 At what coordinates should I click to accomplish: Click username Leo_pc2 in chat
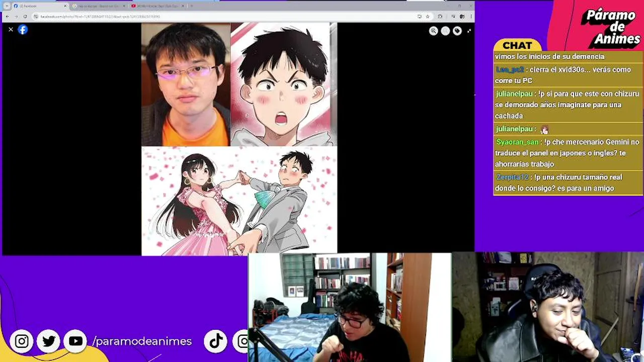tap(510, 70)
